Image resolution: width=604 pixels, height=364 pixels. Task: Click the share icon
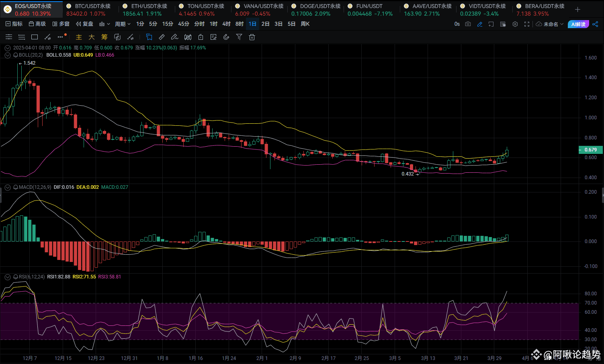[595, 24]
